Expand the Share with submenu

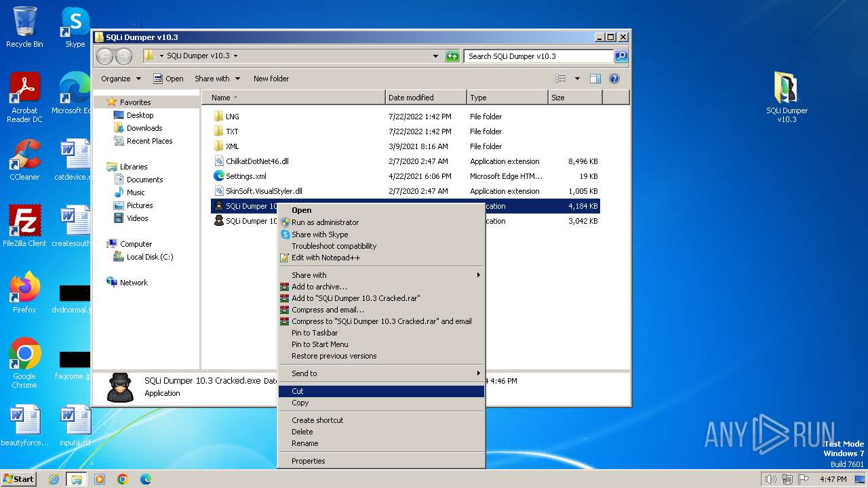tap(381, 275)
